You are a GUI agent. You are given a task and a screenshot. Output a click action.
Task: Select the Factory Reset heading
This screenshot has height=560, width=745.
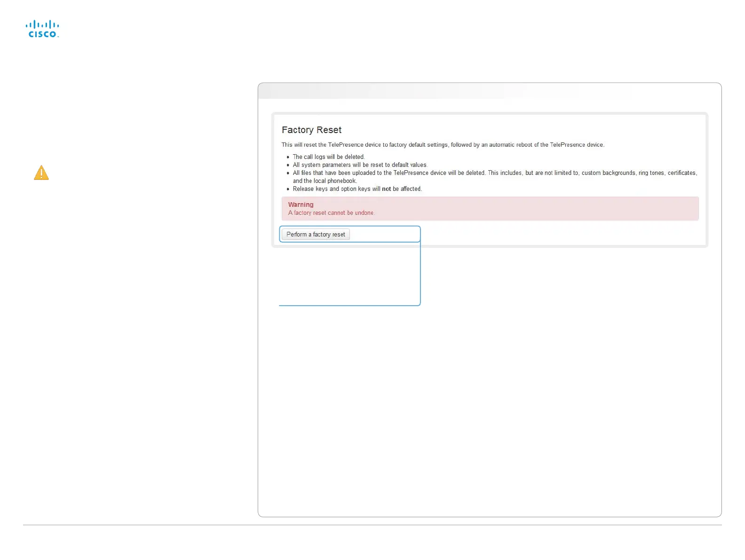pos(311,130)
